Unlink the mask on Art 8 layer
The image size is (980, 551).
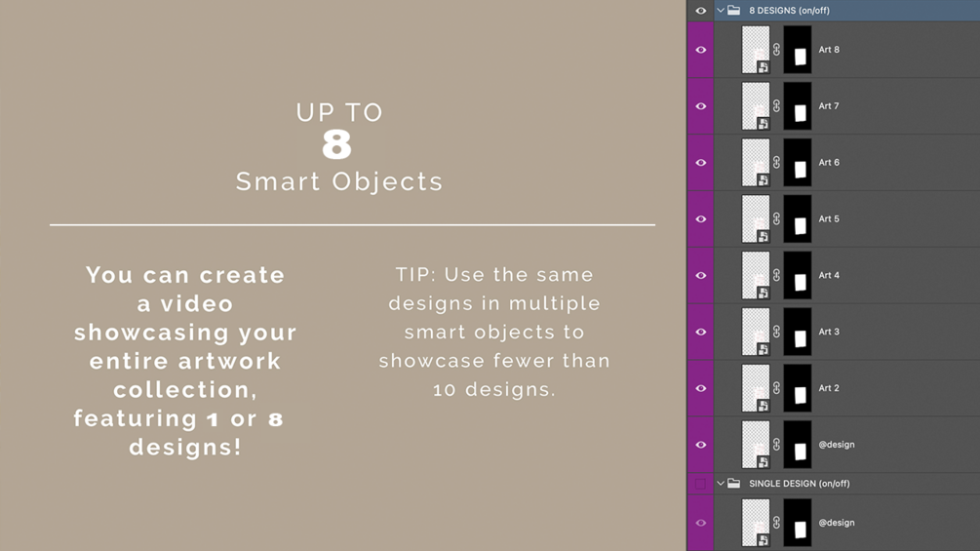click(x=776, y=50)
